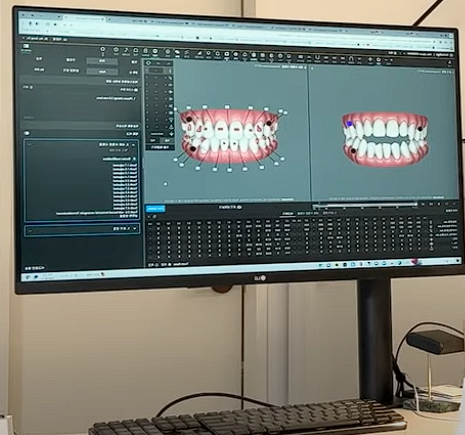Select the underlined active tab above the table
The height and width of the screenshot is (435, 465).
tap(288, 214)
